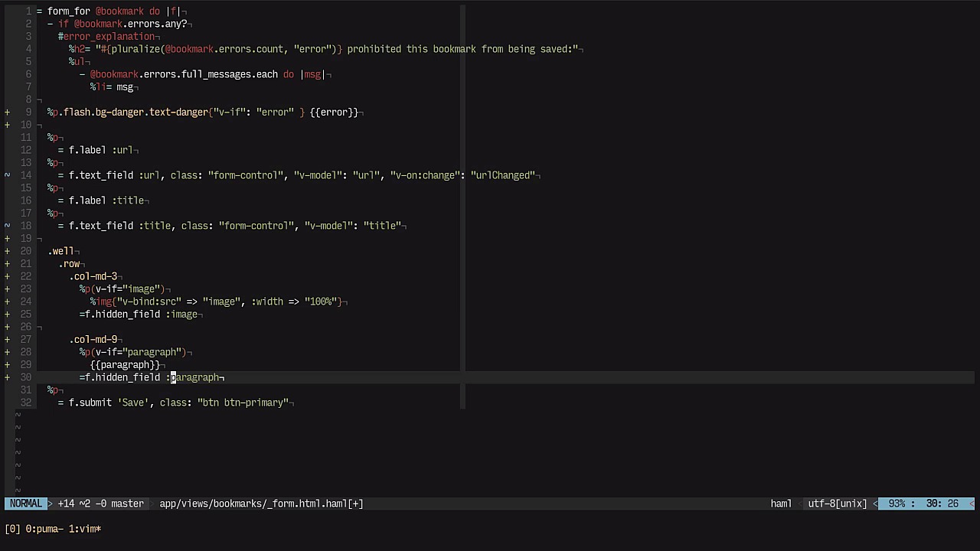The width and height of the screenshot is (980, 551).
Task: Click the haml filetype indicator
Action: [781, 504]
